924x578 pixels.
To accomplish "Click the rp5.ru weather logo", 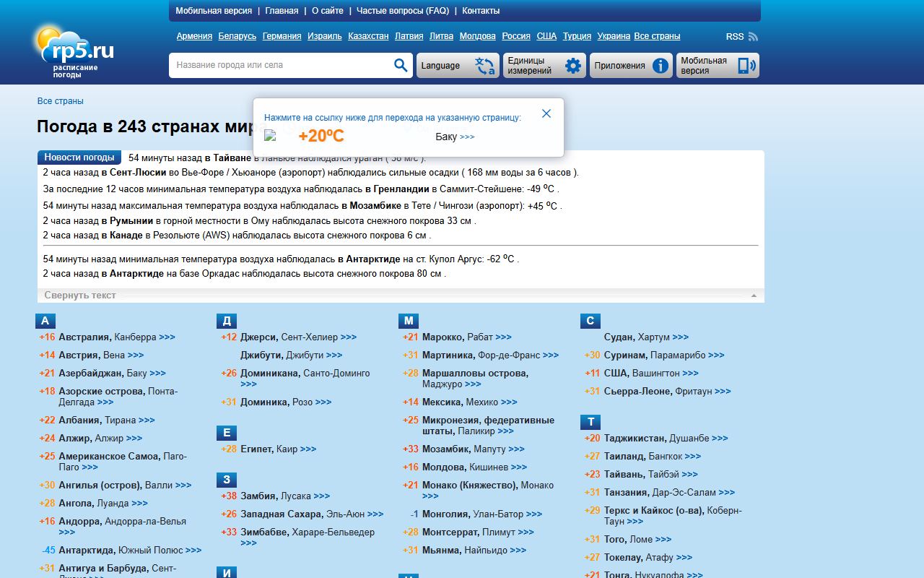I will click(74, 52).
